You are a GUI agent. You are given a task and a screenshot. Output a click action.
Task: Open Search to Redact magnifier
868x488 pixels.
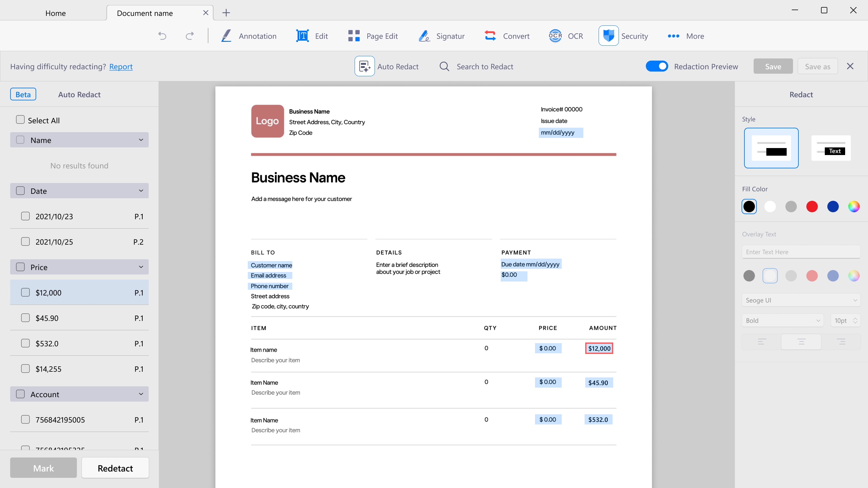click(444, 66)
